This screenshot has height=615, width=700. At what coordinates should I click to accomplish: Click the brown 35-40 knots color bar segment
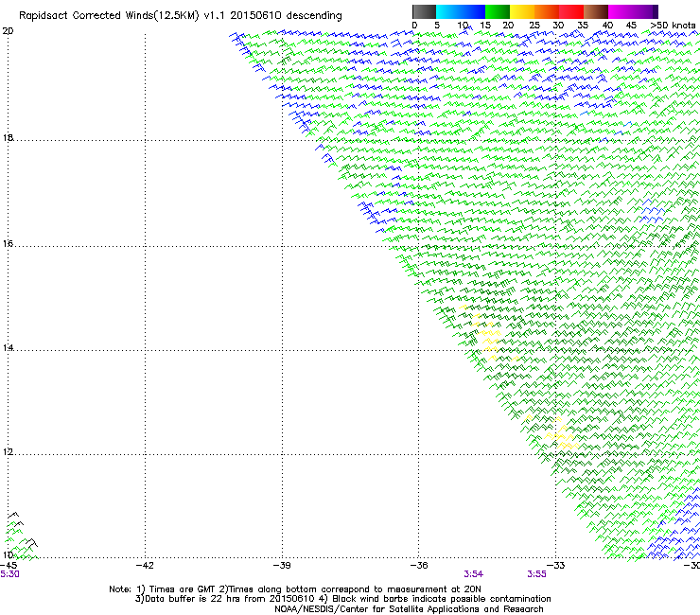pyautogui.click(x=596, y=11)
